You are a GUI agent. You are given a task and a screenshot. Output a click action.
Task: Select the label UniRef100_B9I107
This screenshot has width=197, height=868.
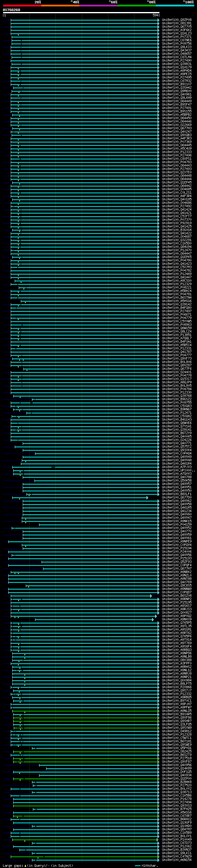click(177, 84)
